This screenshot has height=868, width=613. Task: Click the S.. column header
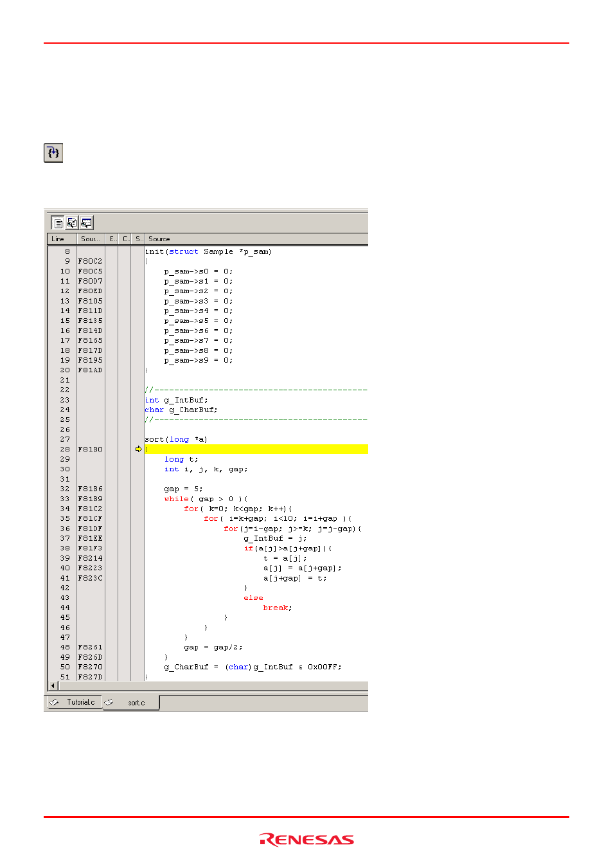[x=138, y=239]
